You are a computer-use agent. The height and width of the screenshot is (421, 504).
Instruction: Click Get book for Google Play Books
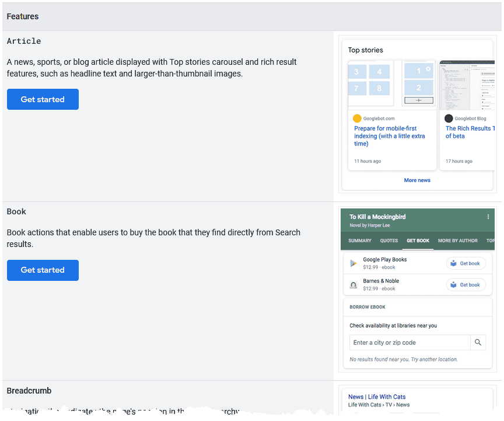tap(466, 263)
